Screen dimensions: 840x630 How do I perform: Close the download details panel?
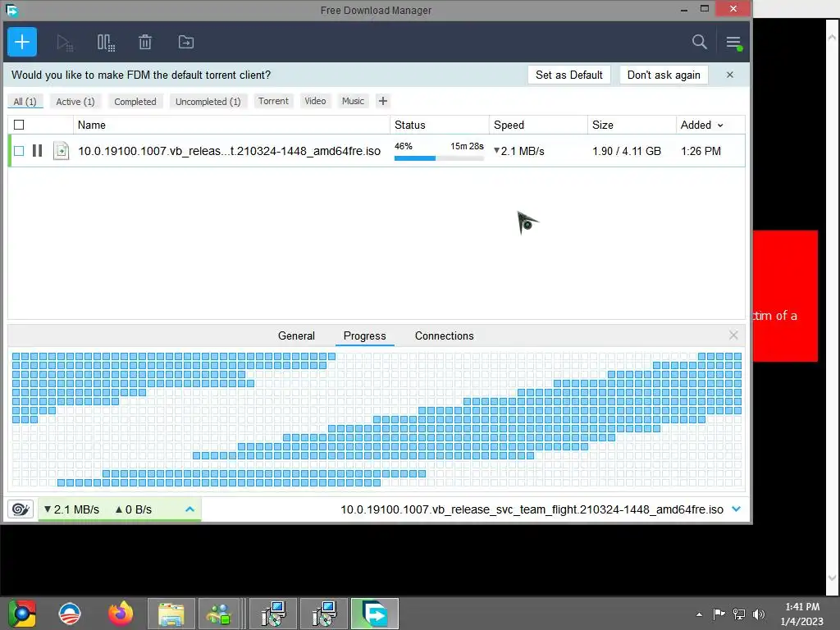pos(733,336)
